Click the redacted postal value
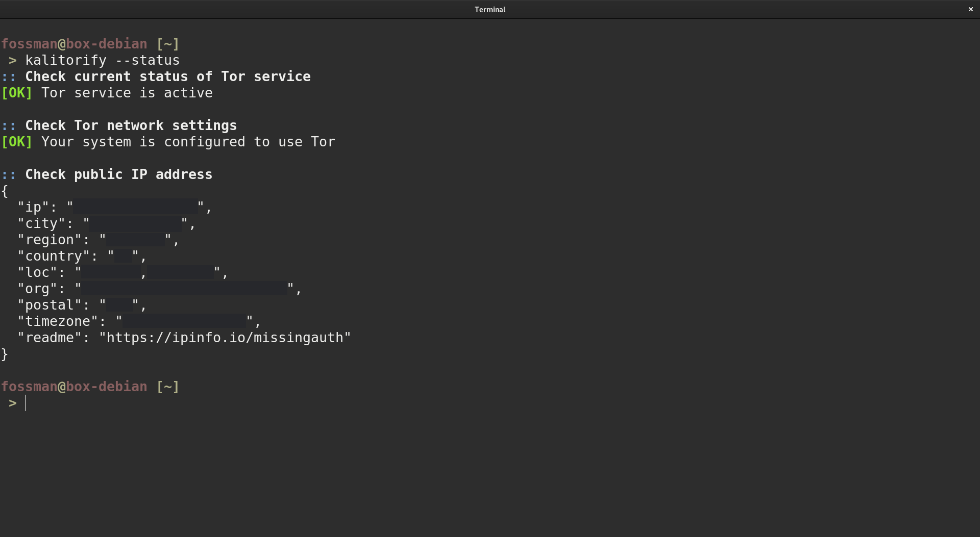 119,305
